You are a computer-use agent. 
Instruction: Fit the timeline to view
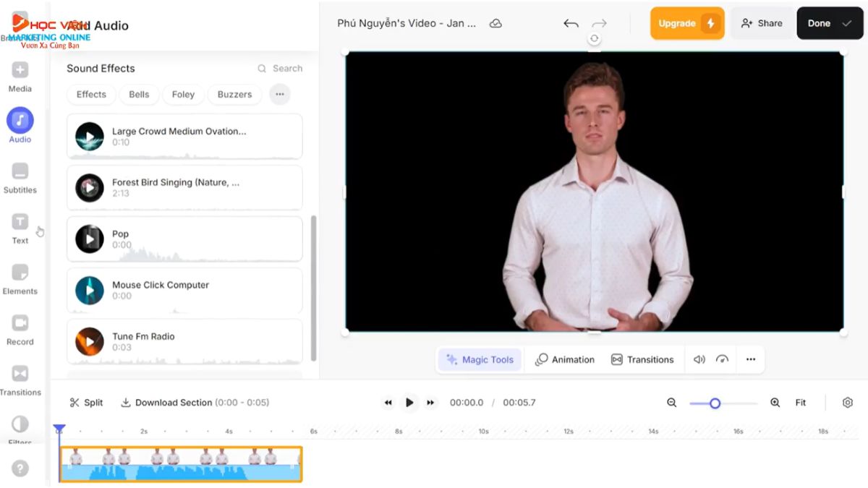click(x=801, y=403)
